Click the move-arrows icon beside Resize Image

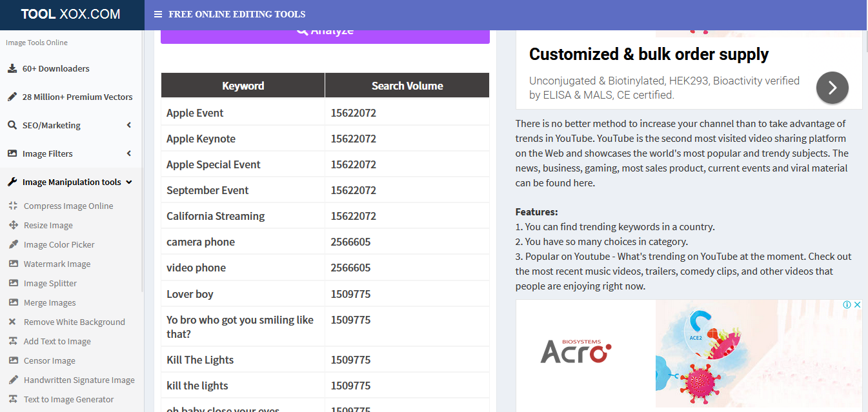pos(13,225)
